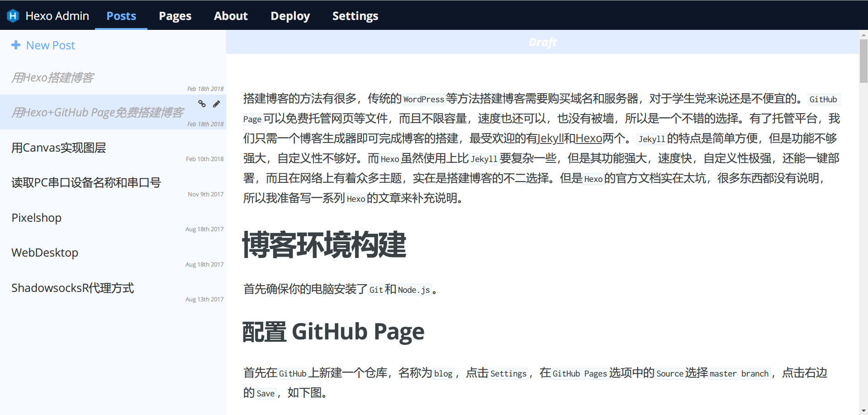Go to the Deploy tab
The height and width of the screenshot is (415, 868).
[x=290, y=16]
